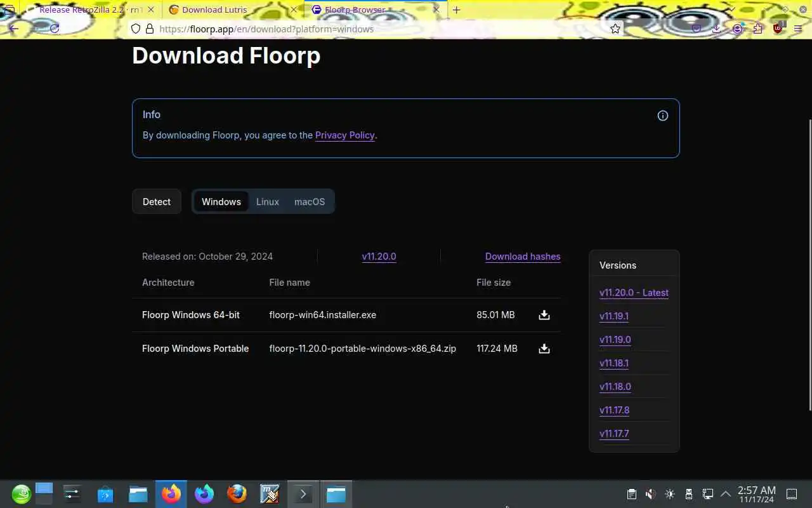Open the browser downloads panel
Viewport: 812px width, 508px height.
[716, 29]
